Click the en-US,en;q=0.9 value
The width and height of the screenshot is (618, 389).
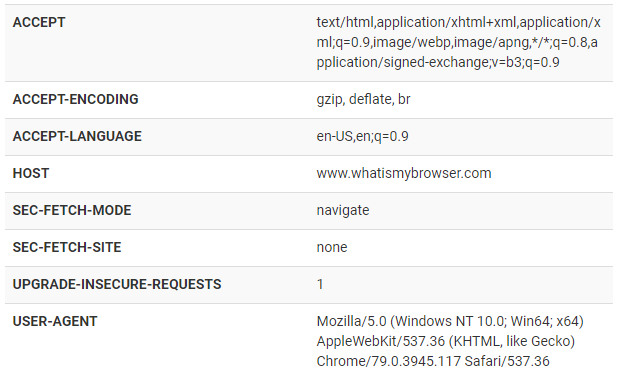coord(363,136)
